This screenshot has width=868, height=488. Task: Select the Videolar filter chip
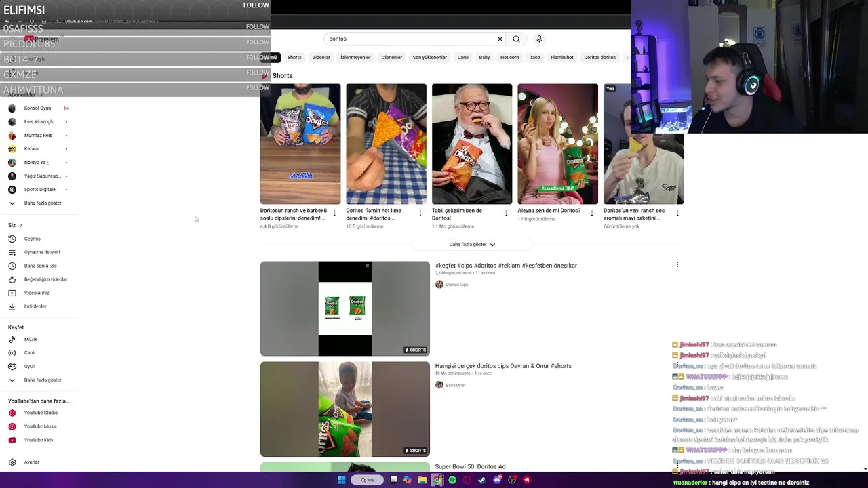tap(321, 58)
